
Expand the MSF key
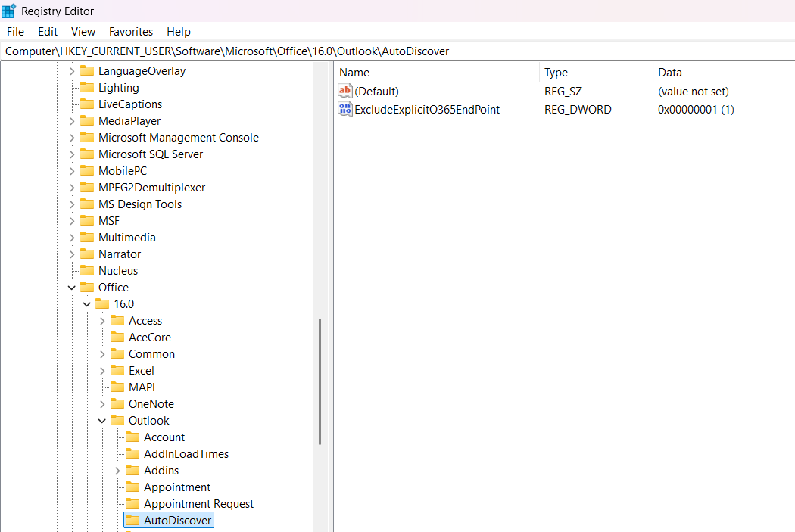pyautogui.click(x=72, y=221)
